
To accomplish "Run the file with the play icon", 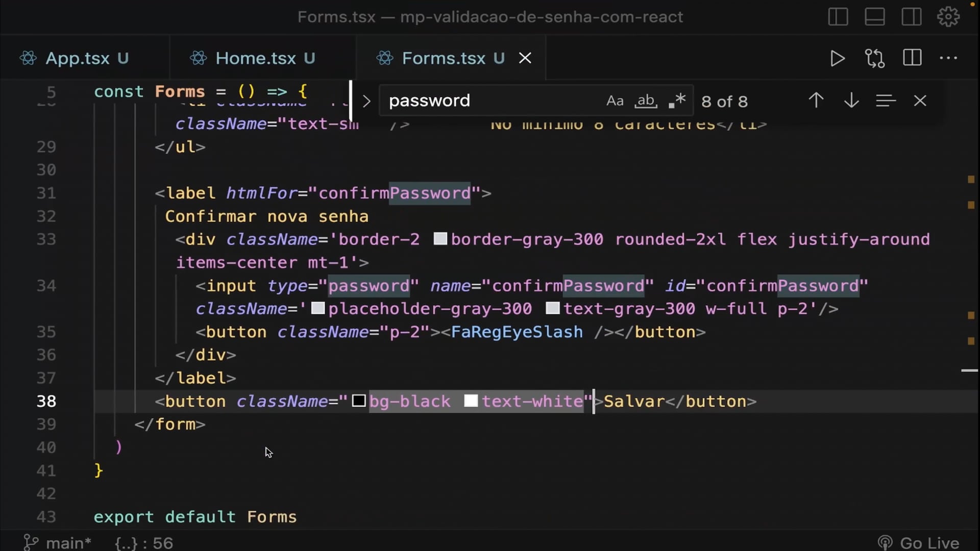I will [837, 59].
